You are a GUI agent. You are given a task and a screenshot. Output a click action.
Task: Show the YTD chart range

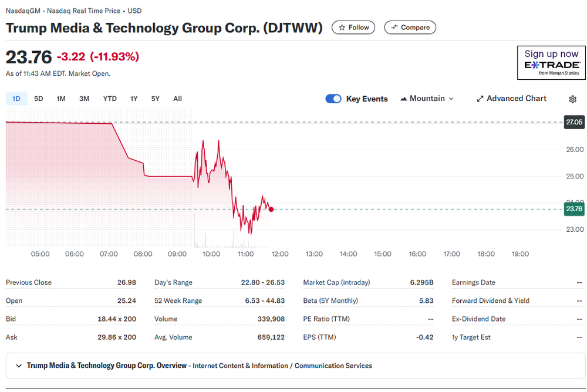coord(110,99)
